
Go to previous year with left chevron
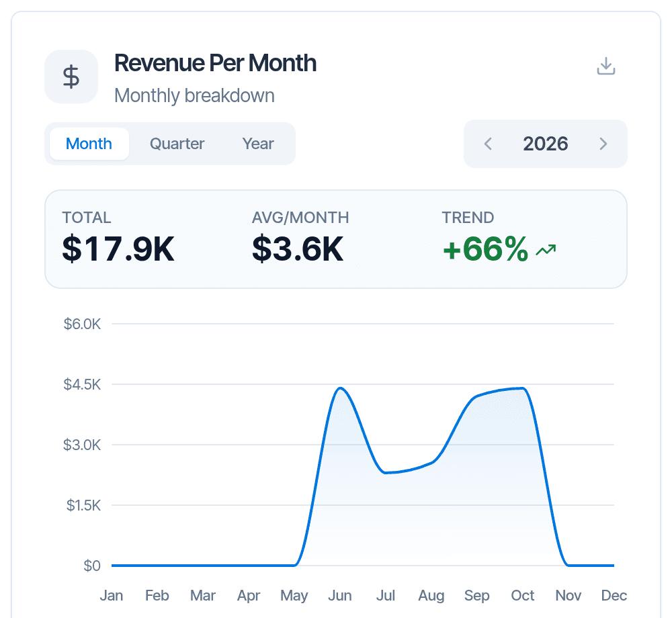pos(488,144)
